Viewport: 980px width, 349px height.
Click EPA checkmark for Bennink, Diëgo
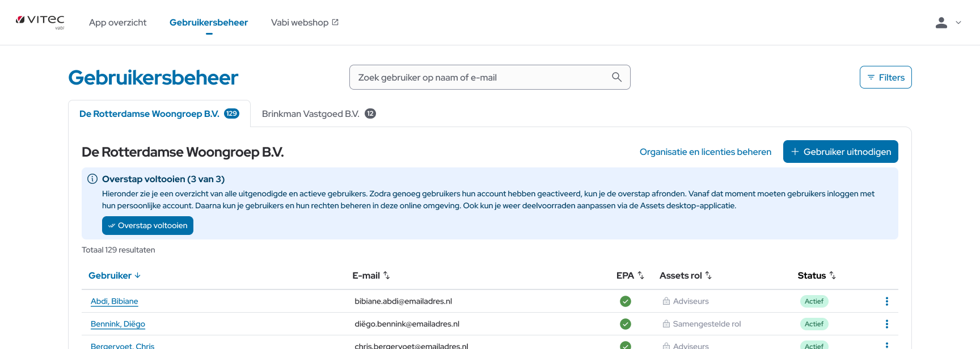625,324
